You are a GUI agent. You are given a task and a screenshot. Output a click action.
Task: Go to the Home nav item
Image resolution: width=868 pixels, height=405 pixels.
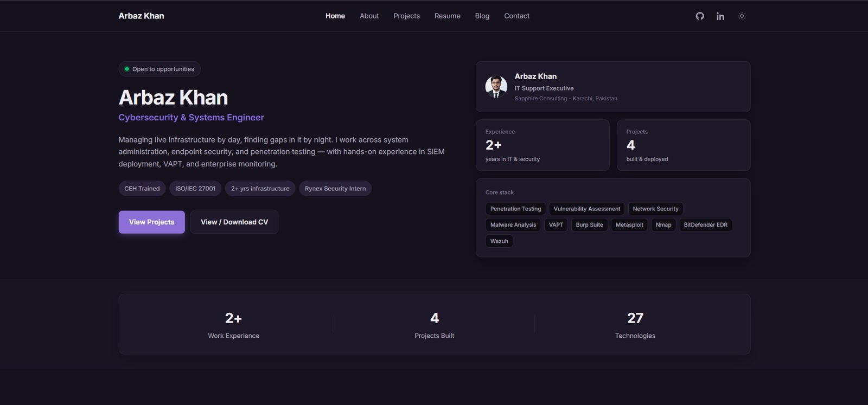335,16
